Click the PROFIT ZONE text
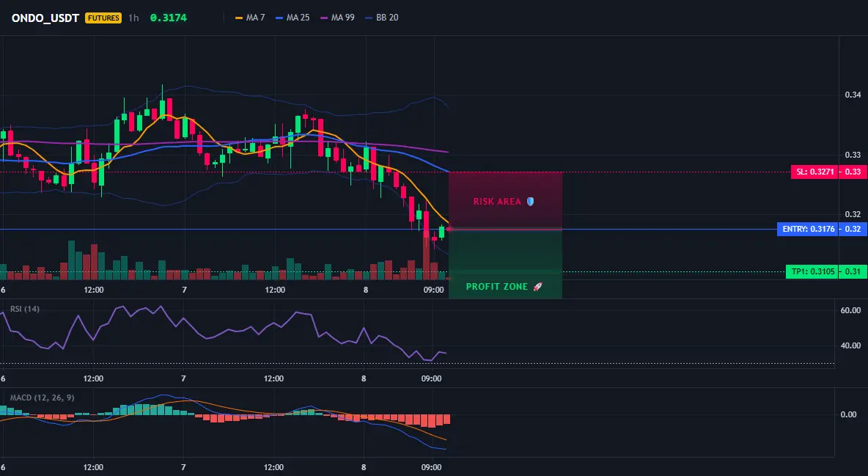 click(496, 287)
